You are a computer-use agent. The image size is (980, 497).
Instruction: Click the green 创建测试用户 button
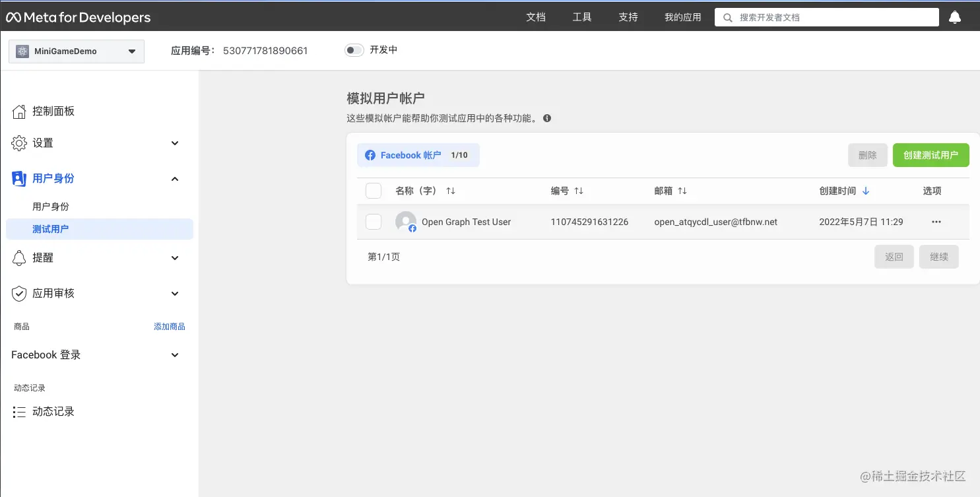(931, 155)
